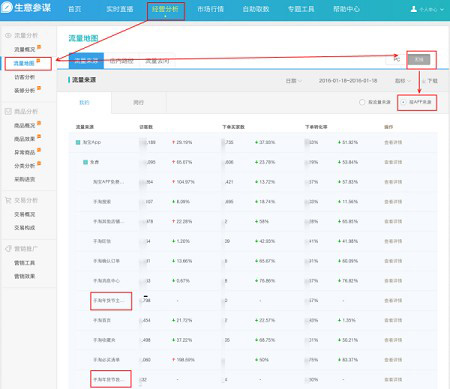Click the eye icon beside 流量分析
This screenshot has height=389, width=450.
pos(8,35)
